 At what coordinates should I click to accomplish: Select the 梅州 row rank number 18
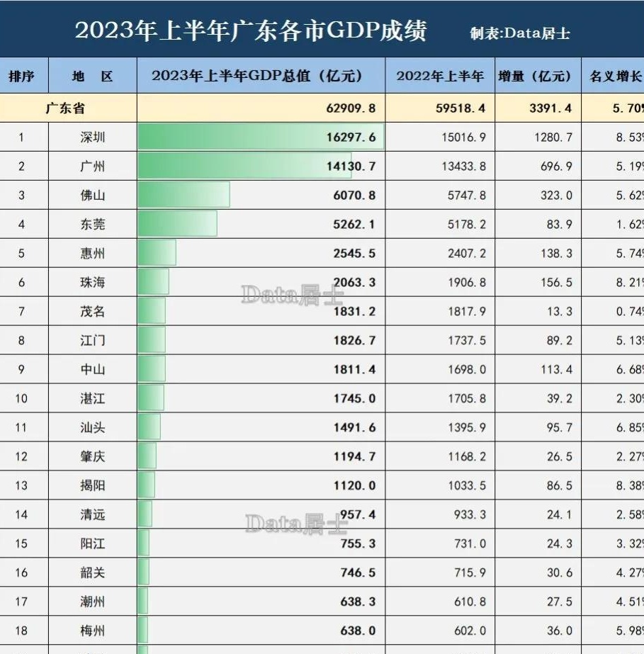click(x=21, y=629)
